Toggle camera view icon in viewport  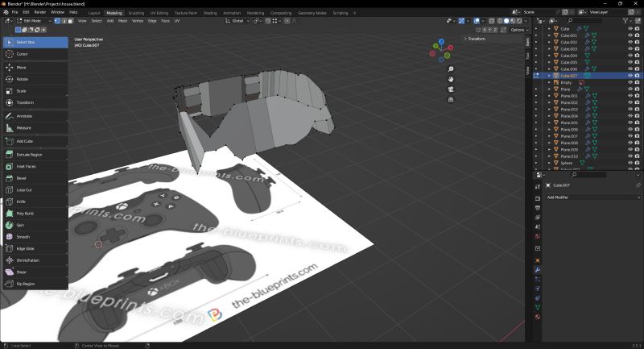click(x=451, y=89)
